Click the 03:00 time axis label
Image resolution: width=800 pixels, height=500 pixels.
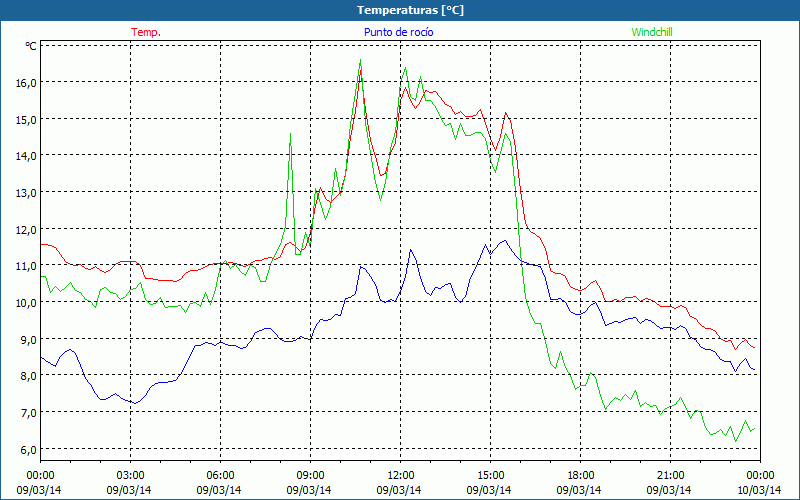point(131,476)
